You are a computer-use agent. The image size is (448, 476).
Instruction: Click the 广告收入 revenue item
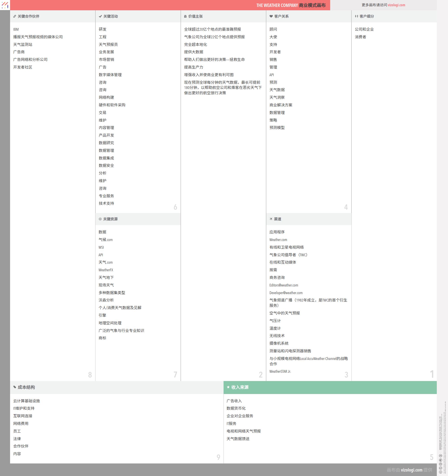tap(234, 401)
